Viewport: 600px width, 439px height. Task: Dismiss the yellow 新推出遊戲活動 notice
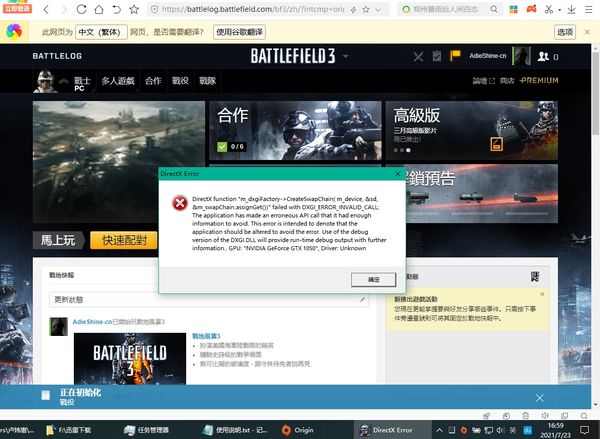pos(542,294)
